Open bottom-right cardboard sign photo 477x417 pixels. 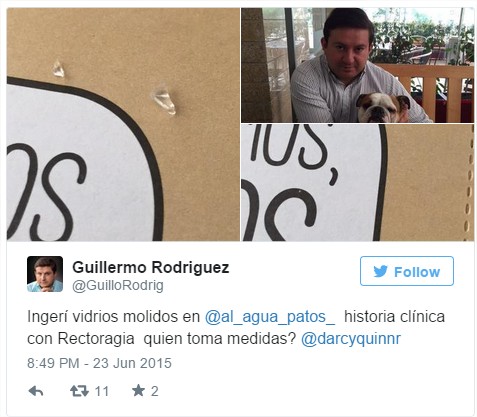point(358,183)
